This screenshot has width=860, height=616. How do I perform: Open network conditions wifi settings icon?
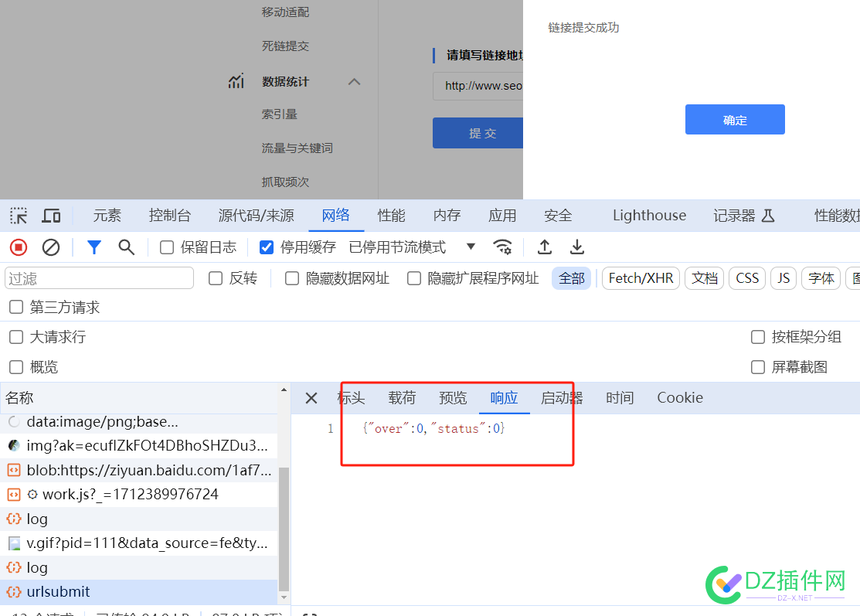tap(502, 247)
